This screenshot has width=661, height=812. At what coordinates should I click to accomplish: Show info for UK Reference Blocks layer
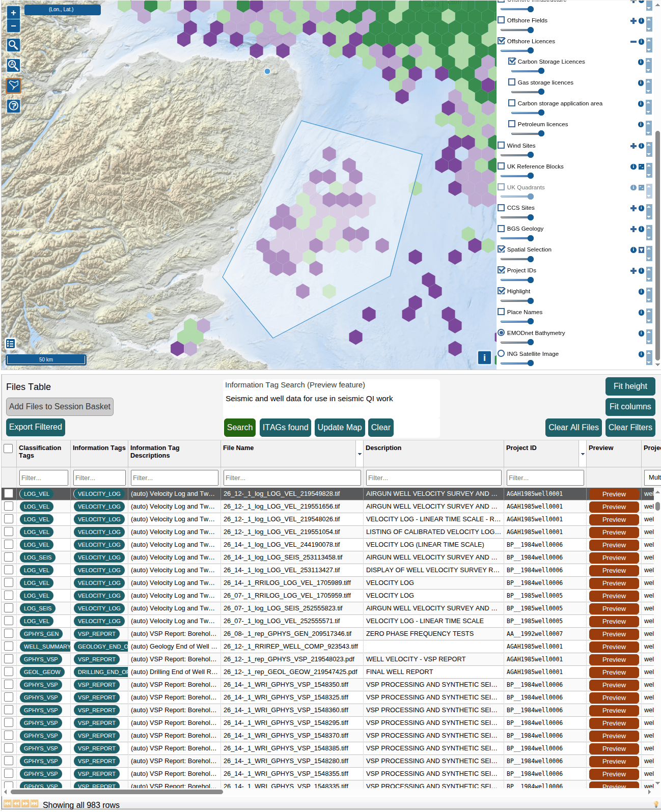(634, 167)
